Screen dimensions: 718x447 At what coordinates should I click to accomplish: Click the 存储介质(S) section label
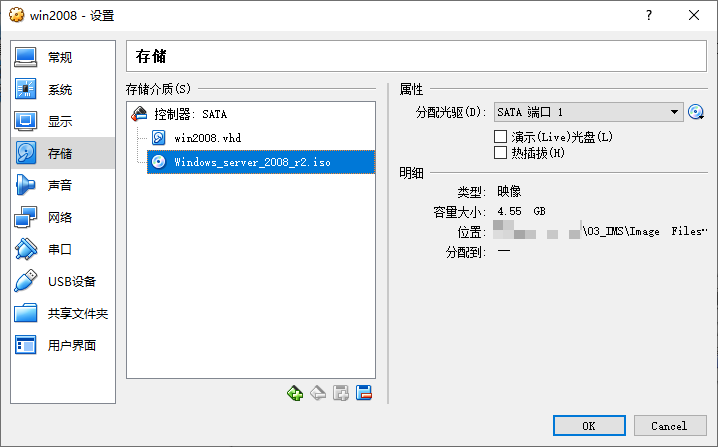point(158,89)
